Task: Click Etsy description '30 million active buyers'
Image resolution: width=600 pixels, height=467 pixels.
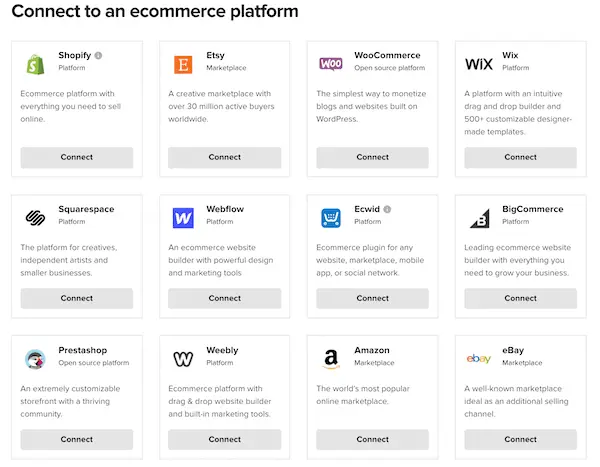Action: pyautogui.click(x=222, y=106)
